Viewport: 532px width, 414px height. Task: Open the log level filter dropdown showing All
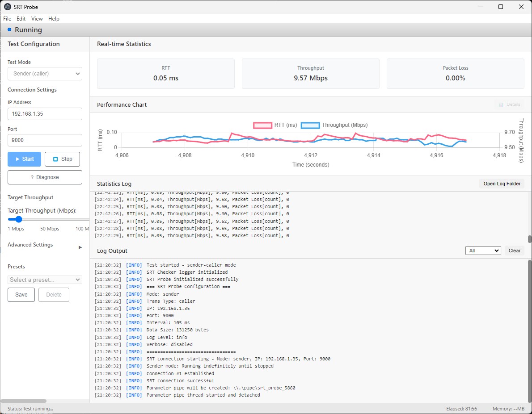[x=483, y=251]
